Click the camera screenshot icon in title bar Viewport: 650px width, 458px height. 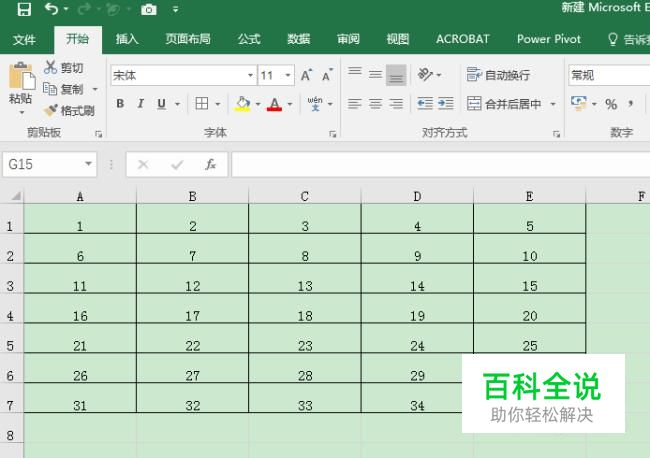[148, 9]
